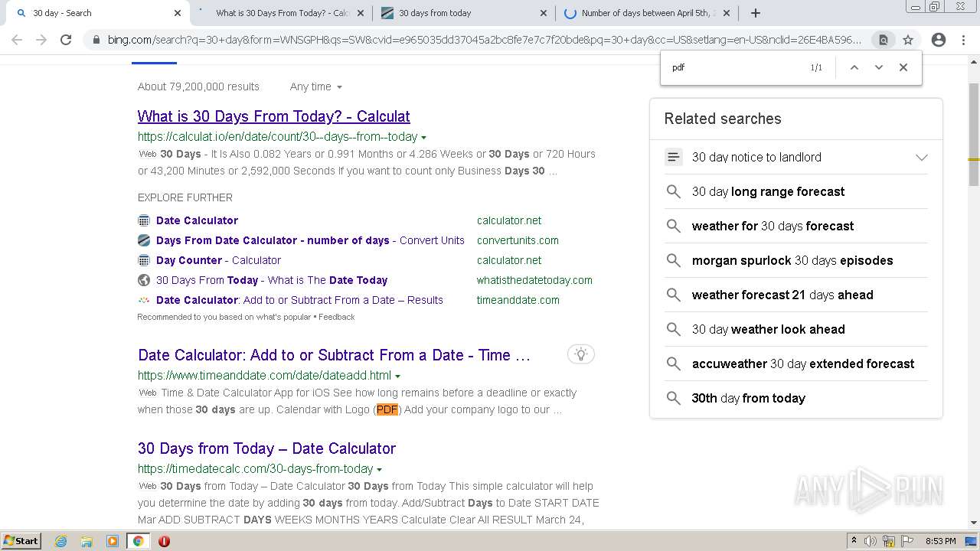This screenshot has height=551, width=980.
Task: Expand timeanddate.com URL dropdown arrow
Action: tap(397, 376)
